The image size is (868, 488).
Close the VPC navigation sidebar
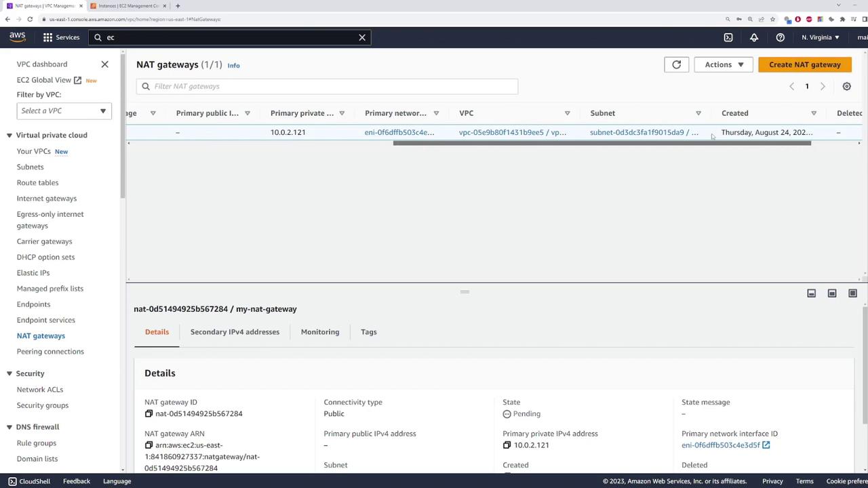(x=104, y=64)
